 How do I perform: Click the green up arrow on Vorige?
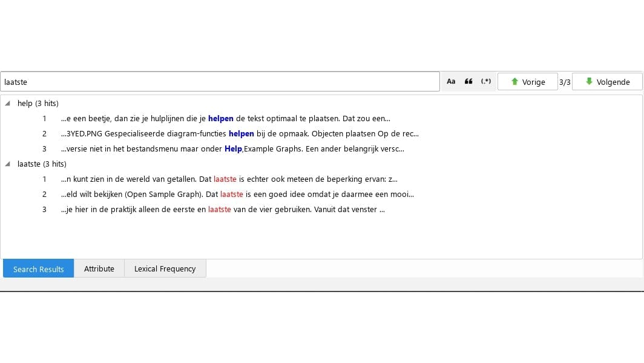pyautogui.click(x=514, y=81)
